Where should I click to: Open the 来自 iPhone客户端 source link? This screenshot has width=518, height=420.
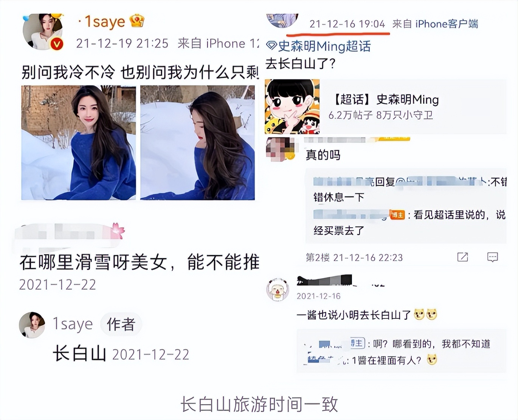435,24
